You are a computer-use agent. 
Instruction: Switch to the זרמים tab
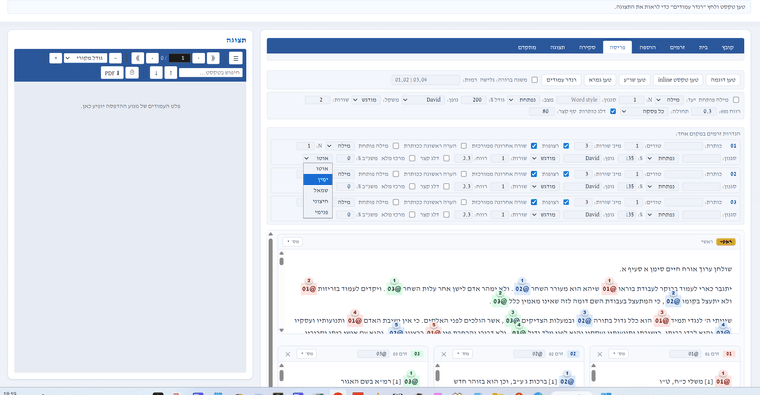677,47
